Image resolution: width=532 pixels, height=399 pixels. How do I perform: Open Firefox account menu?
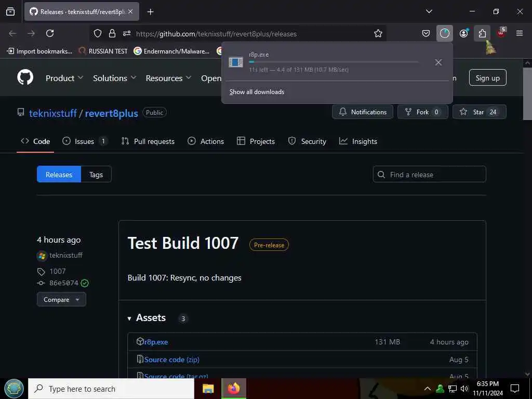[x=463, y=33]
